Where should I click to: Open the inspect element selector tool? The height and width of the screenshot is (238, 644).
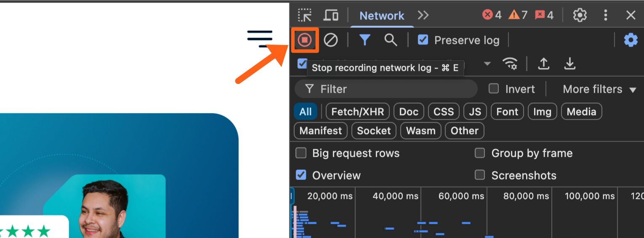pos(305,16)
